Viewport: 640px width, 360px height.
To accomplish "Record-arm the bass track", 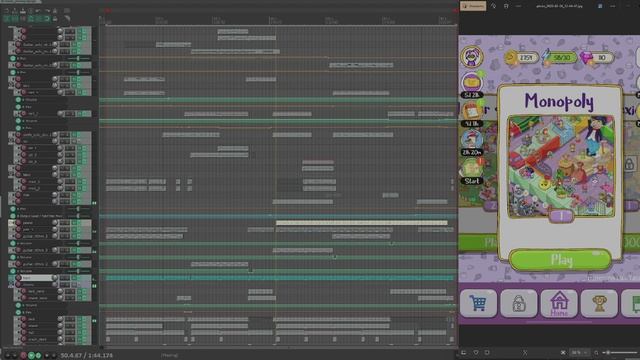I will [x=18, y=278].
